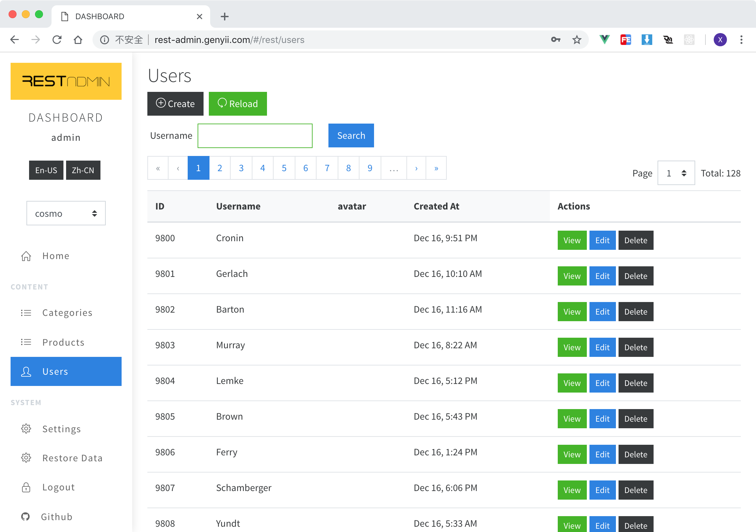Click the browser back arrow
756x532 pixels.
click(x=15, y=40)
